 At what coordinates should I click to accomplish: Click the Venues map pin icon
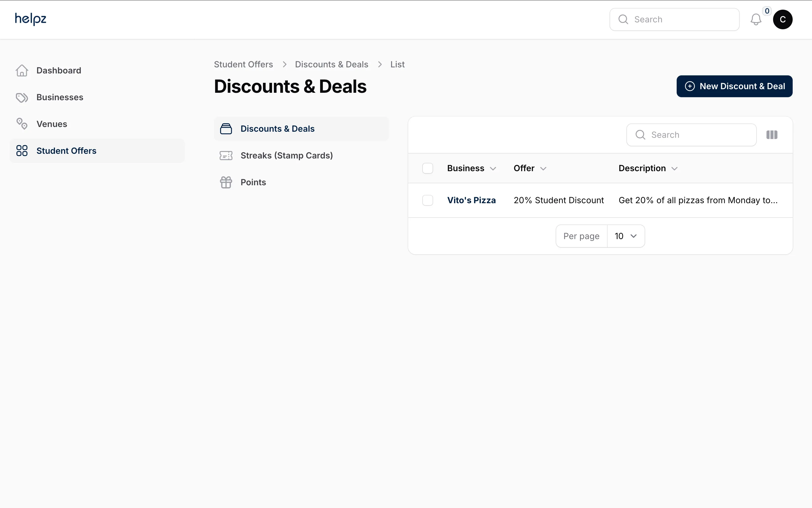[22, 124]
